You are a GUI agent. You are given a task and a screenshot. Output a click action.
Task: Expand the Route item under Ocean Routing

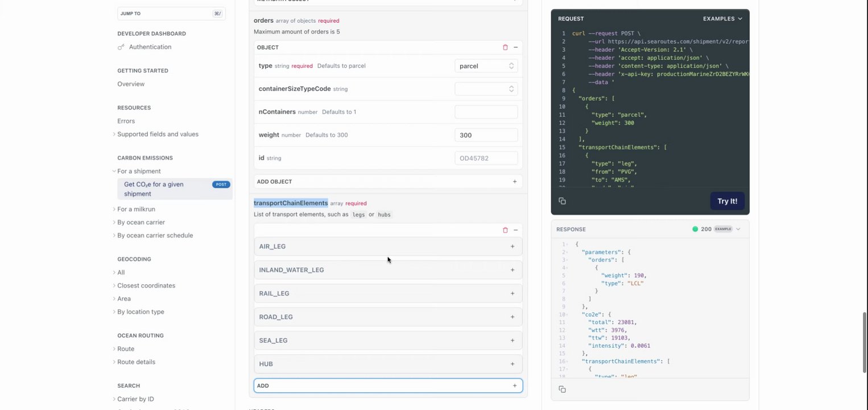point(126,348)
